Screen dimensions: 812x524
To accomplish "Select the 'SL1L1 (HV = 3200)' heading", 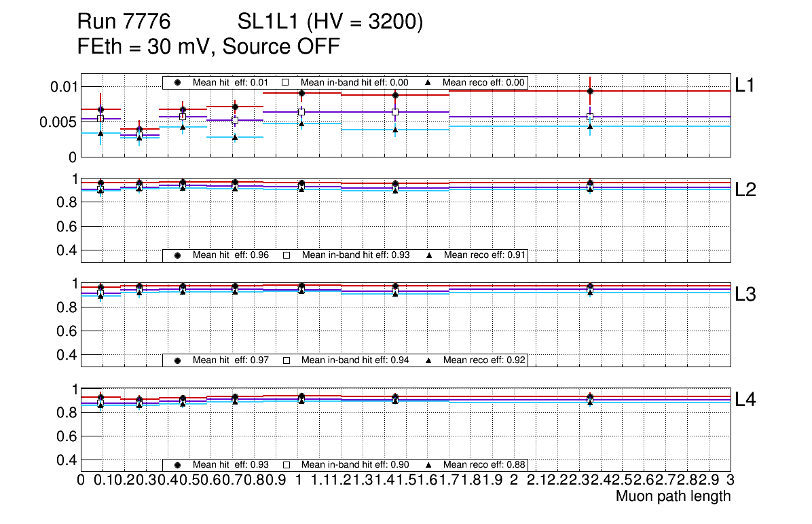I will click(x=331, y=22).
